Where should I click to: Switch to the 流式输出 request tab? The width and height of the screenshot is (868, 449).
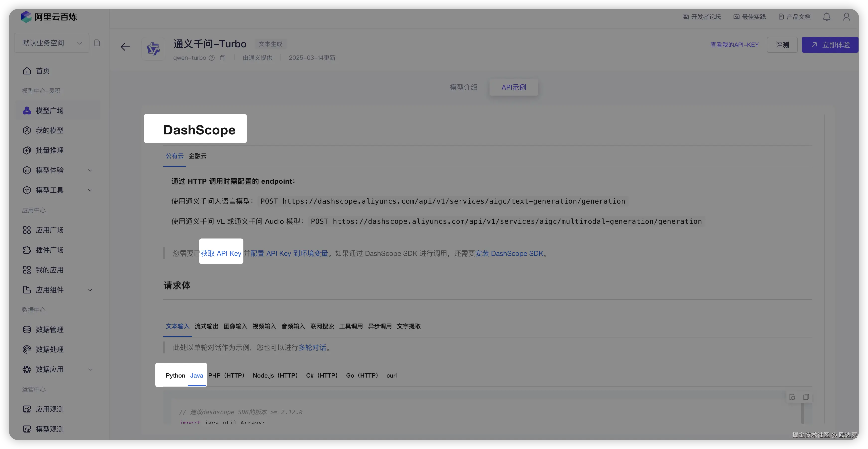(x=206, y=326)
